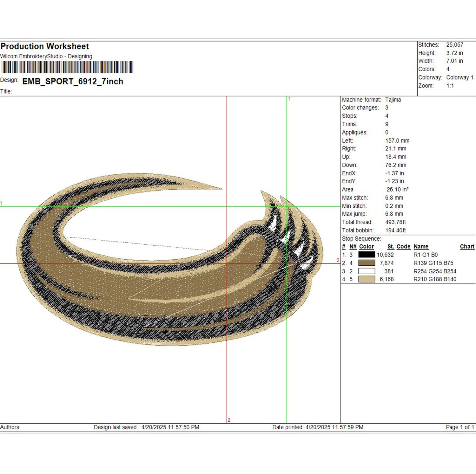The image size is (476, 474).
Task: Click the embroidered swoosh design preview
Action: tap(170, 260)
